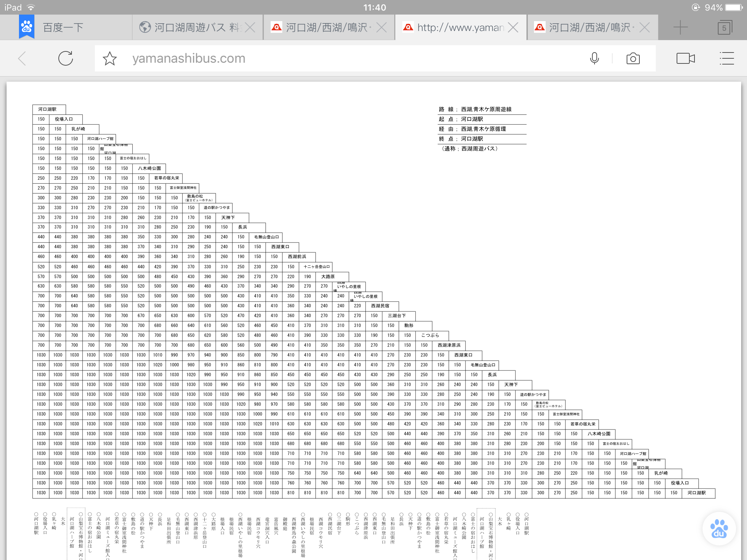Tap the video camera icon in toolbar
Viewport: 747px width, 560px height.
point(685,58)
